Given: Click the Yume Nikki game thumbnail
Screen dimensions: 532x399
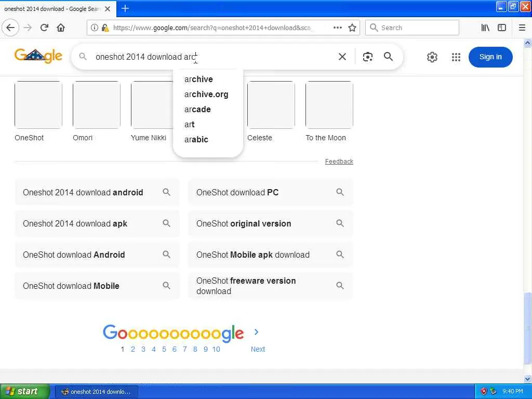Looking at the screenshot, I should pos(152,105).
